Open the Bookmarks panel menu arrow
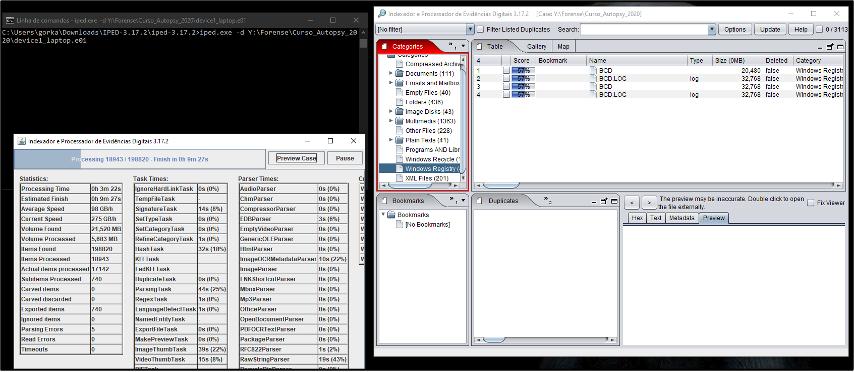 (x=463, y=201)
